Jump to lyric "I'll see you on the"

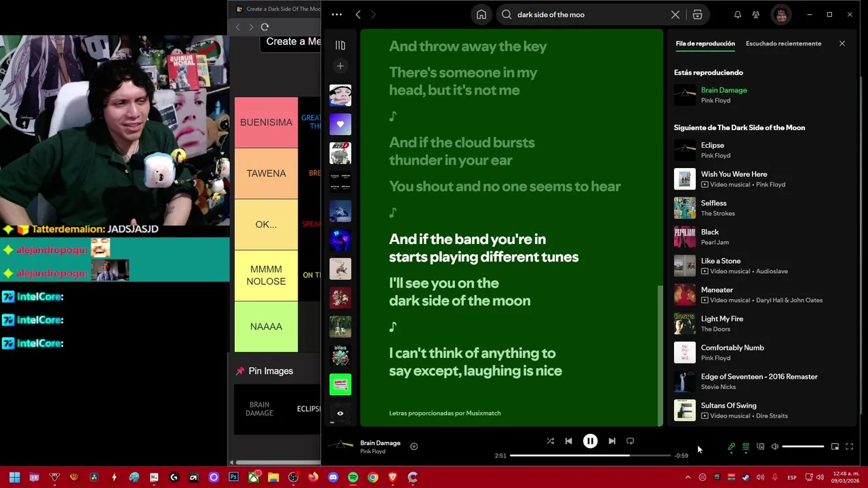pyautogui.click(x=443, y=283)
